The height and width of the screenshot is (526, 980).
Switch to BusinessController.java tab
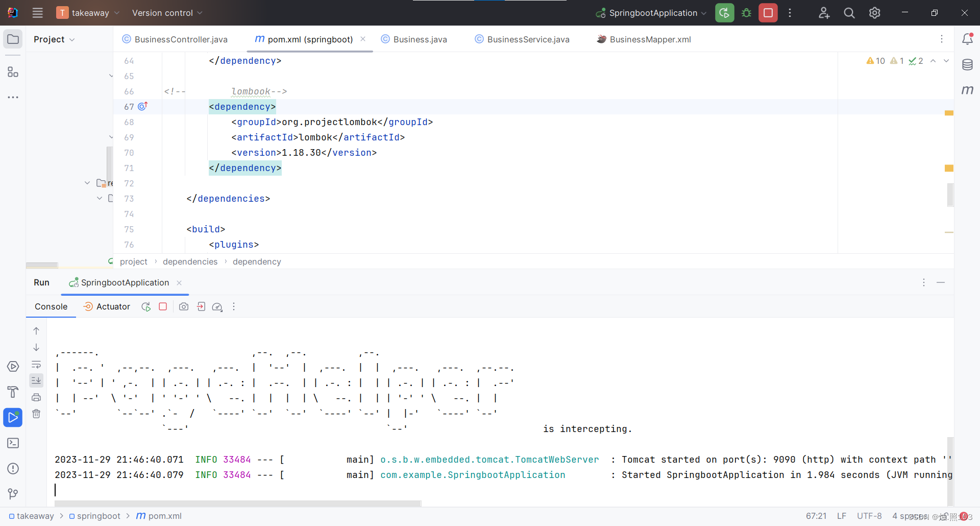tap(175, 39)
